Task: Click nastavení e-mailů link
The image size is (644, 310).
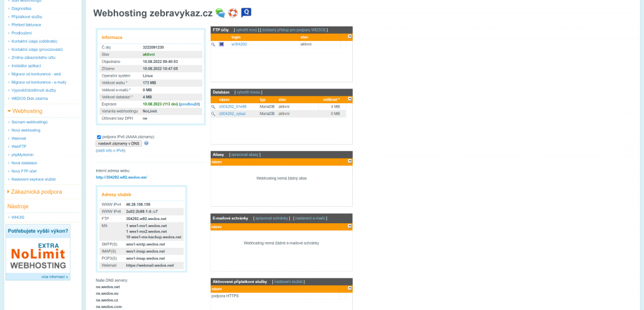Action: pyautogui.click(x=310, y=218)
